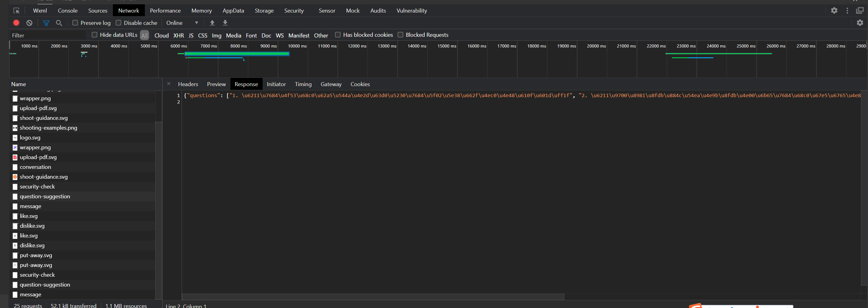868x308 pixels.
Task: Export HAR file with download arrow
Action: (225, 23)
